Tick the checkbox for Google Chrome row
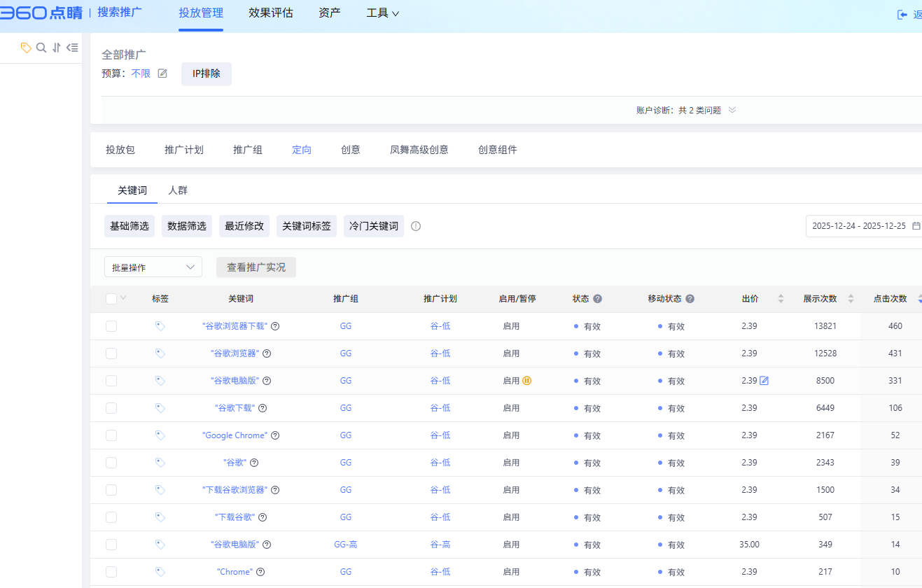922x588 pixels. pos(111,435)
